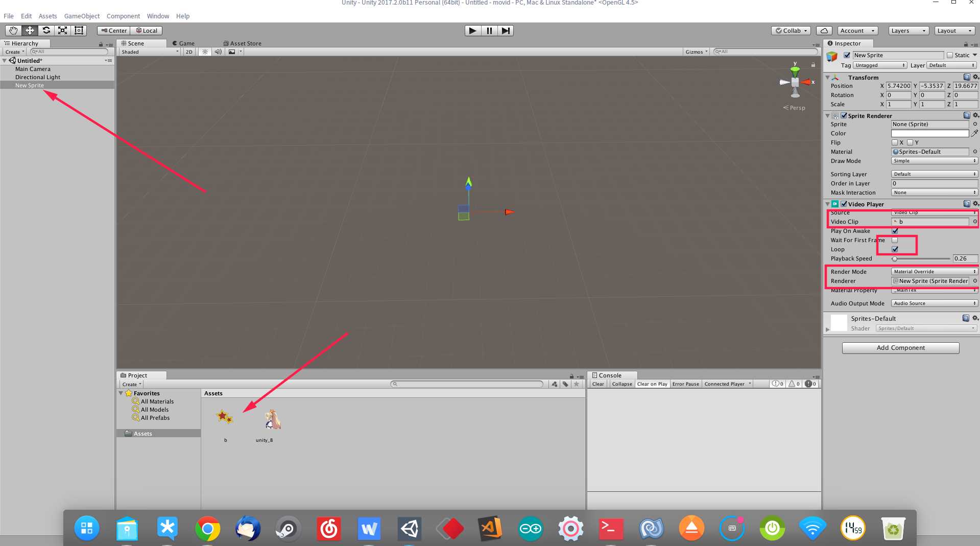Viewport: 980px width, 546px height.
Task: Open the Collab button
Action: click(791, 31)
